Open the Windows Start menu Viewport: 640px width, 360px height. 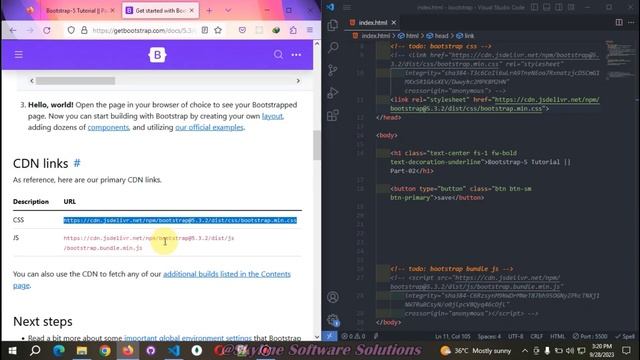click(12, 351)
